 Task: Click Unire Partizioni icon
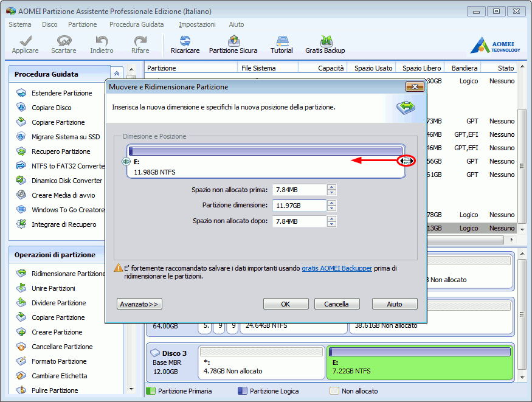(x=21, y=288)
